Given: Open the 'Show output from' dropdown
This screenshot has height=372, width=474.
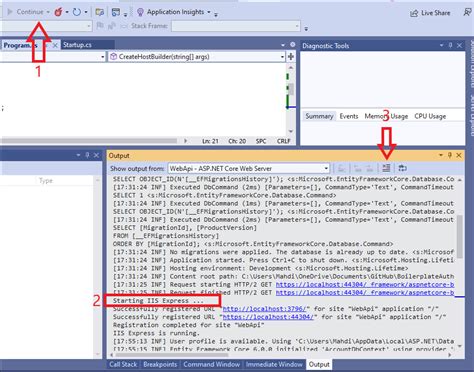Looking at the screenshot, I should click(x=249, y=168).
